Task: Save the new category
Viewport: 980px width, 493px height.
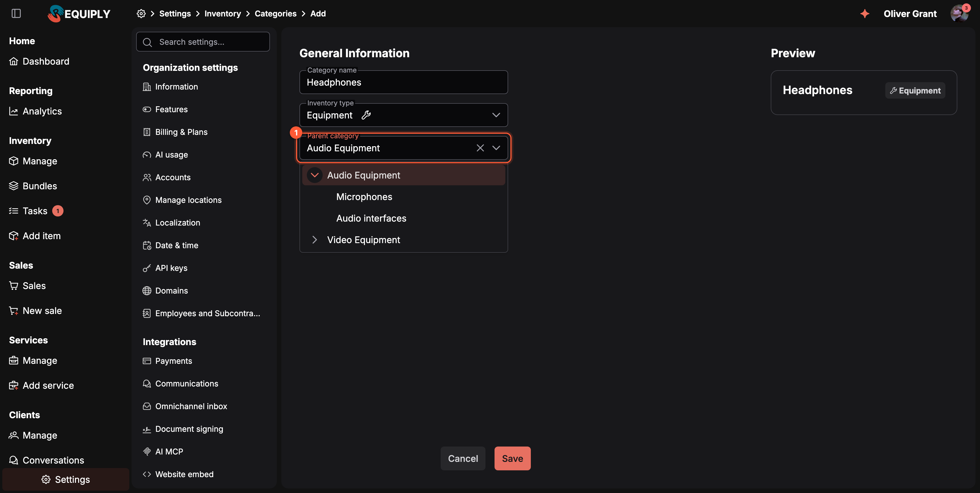Action: (x=512, y=458)
